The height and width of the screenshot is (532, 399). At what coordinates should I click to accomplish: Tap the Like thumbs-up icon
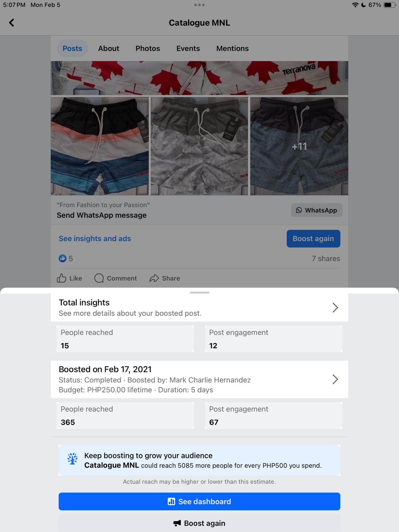[x=62, y=278]
